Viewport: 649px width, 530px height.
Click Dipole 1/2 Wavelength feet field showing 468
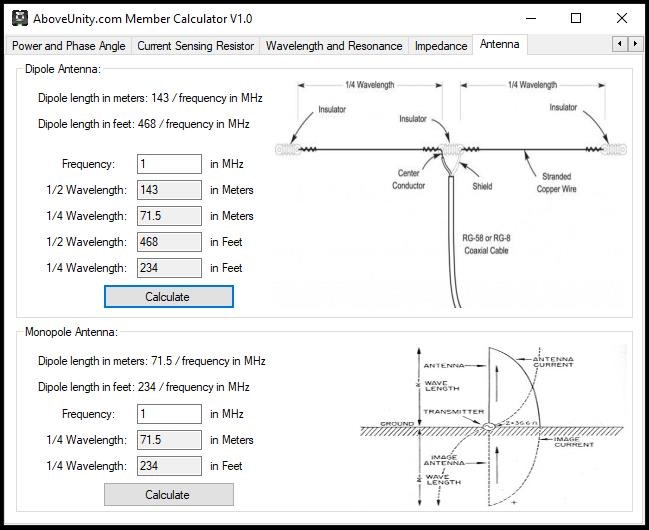click(169, 242)
